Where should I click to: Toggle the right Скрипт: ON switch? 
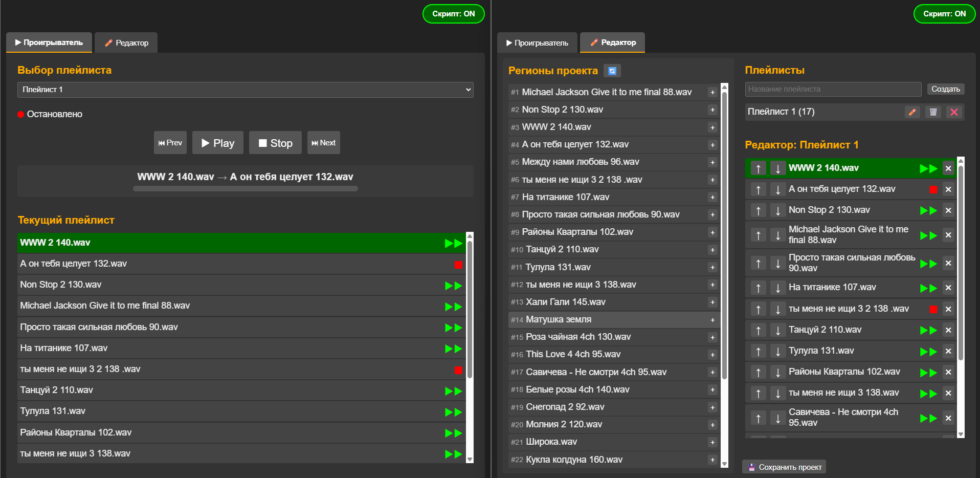944,14
